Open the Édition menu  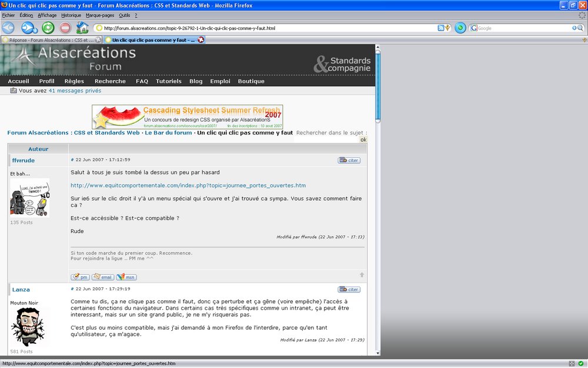[x=26, y=15]
